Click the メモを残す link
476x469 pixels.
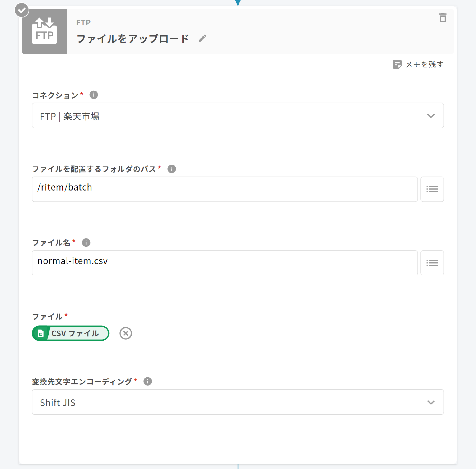pos(424,65)
